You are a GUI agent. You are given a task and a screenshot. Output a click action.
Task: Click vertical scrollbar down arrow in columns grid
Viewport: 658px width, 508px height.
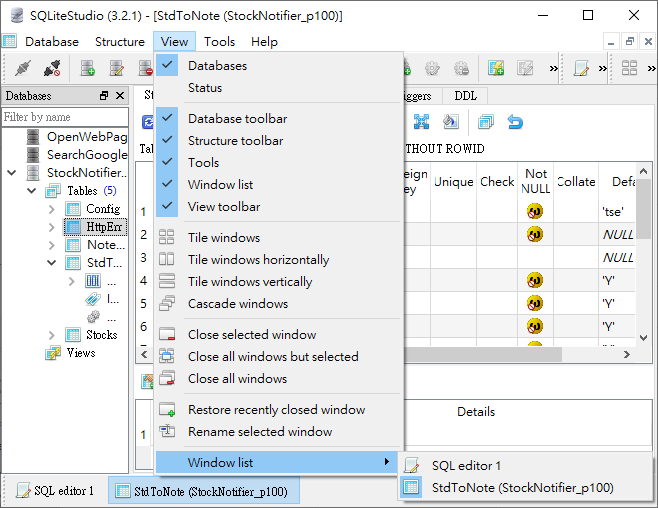point(643,338)
